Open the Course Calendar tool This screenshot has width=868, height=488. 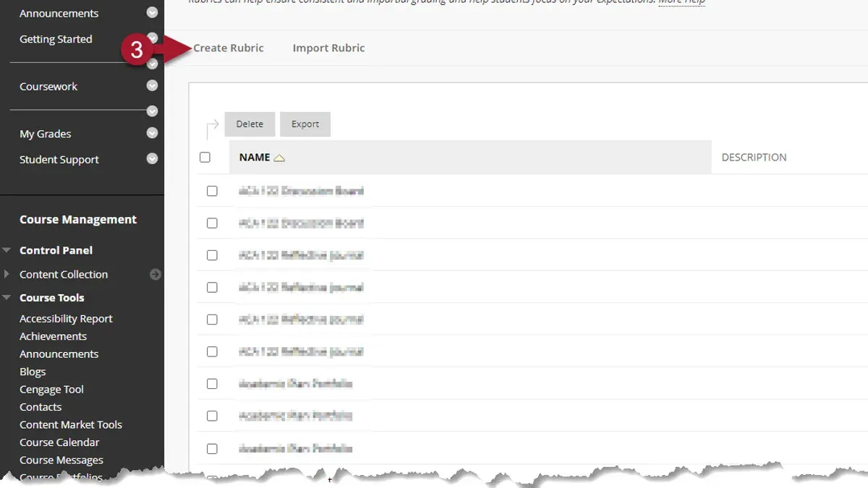(x=59, y=442)
